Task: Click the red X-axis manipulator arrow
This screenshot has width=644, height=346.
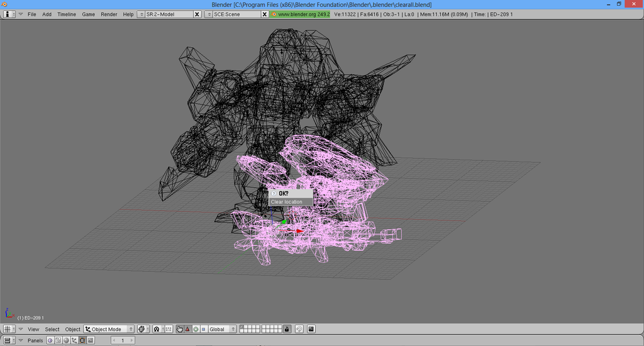Action: point(299,231)
